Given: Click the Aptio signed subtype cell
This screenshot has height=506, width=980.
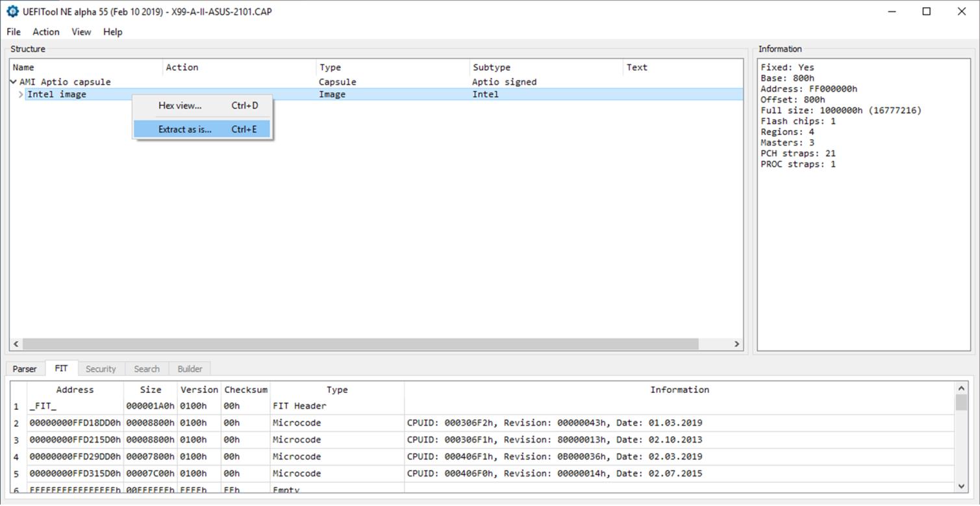Looking at the screenshot, I should pyautogui.click(x=504, y=82).
